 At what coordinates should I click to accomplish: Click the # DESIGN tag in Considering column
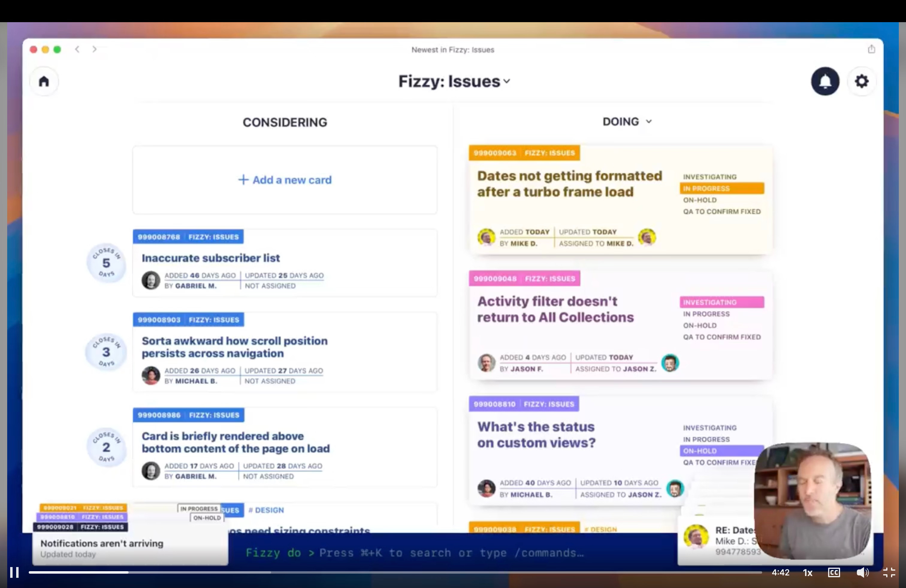pyautogui.click(x=266, y=510)
